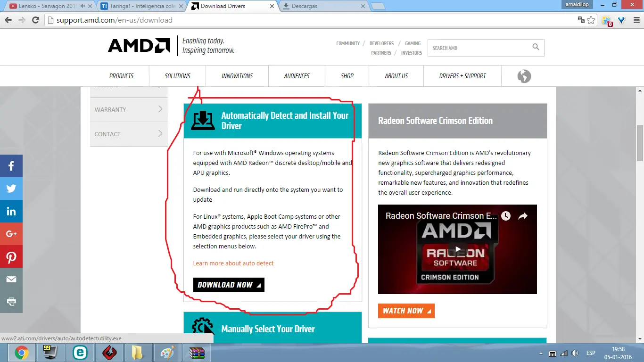
Task: Share page on Google Plus
Action: point(11,234)
